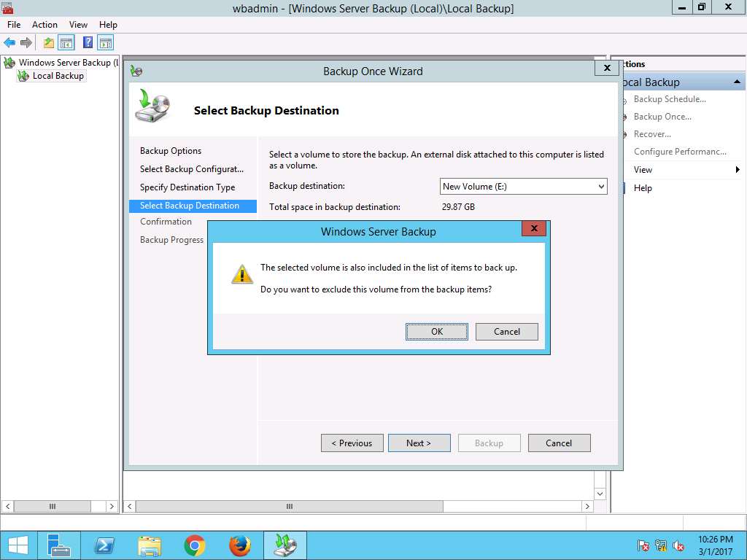Viewport: 747px width, 560px height.
Task: Click Cancel in Windows Server Backup dialog
Action: tap(507, 332)
